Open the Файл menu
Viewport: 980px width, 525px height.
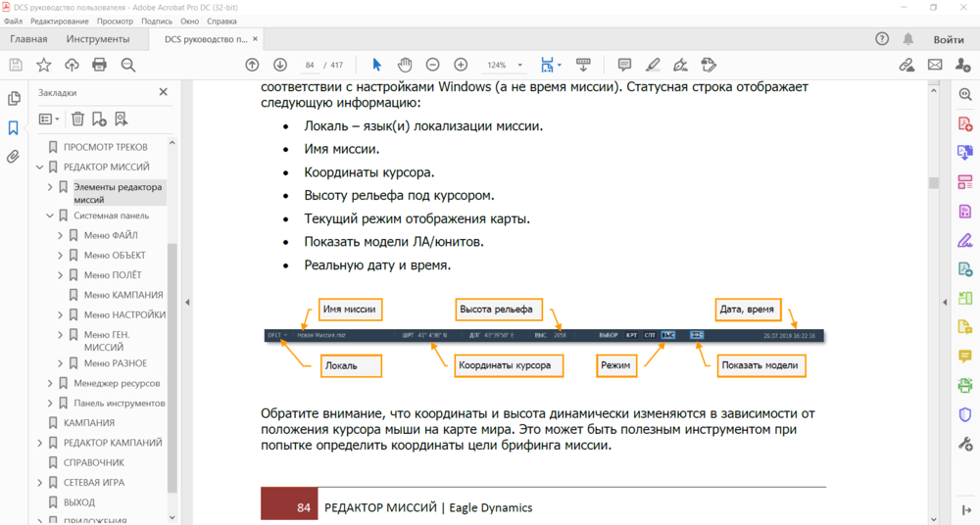tap(13, 22)
